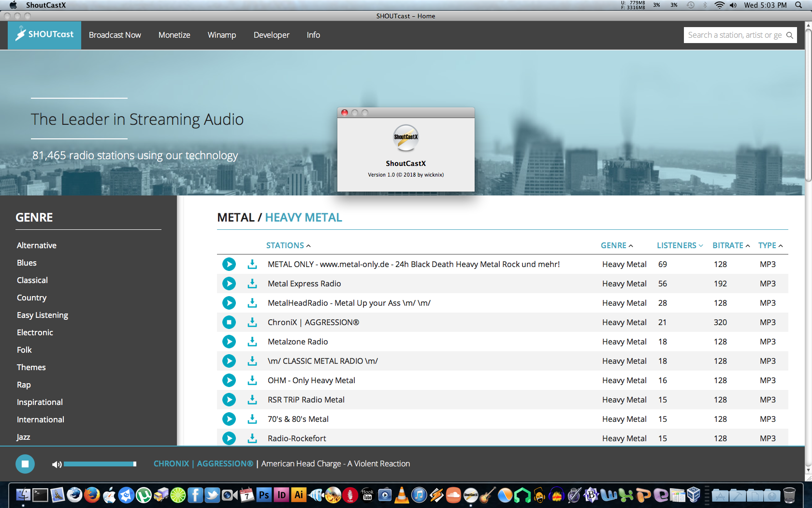812x508 pixels.
Task: Download Metal Express Radio playlist
Action: pos(252,284)
